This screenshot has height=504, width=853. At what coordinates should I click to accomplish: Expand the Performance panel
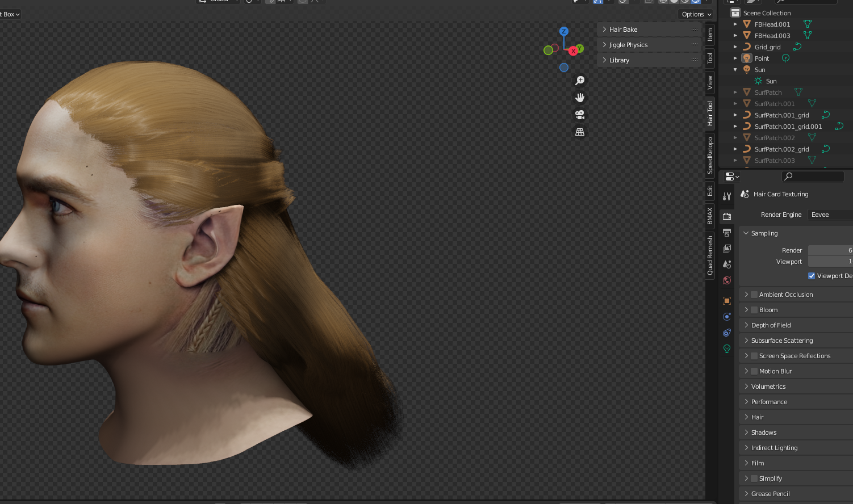click(x=796, y=402)
